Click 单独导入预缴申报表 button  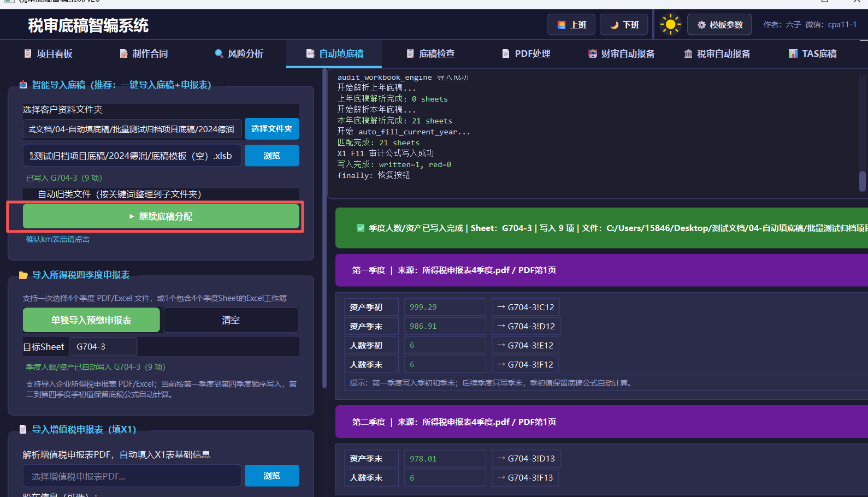tap(91, 320)
